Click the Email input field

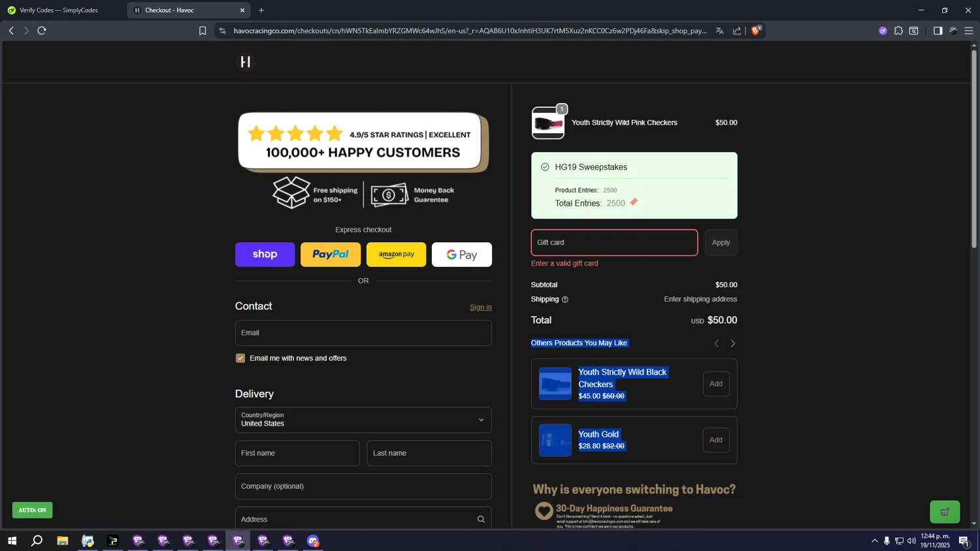coord(363,333)
